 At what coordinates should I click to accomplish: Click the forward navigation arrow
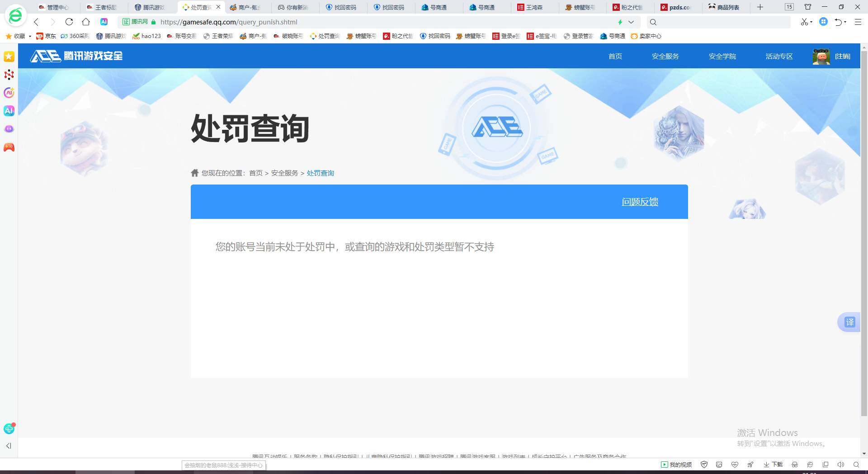[52, 22]
